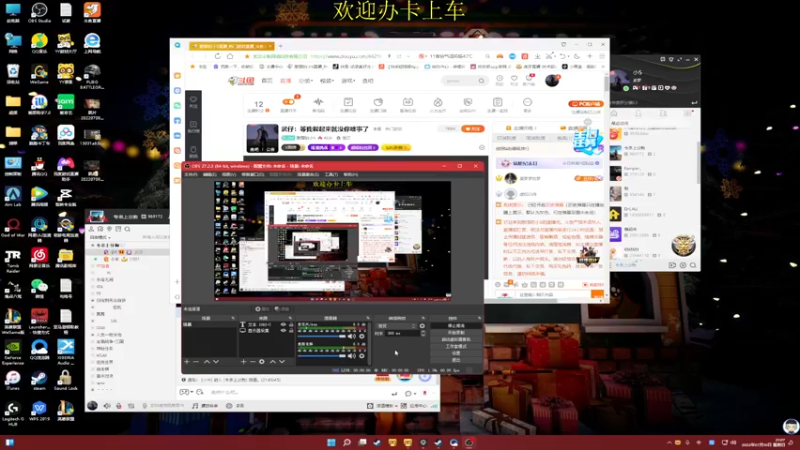This screenshot has height=450, width=800.
Task: Switch to Douyu 首页 nav tab
Action: click(267, 81)
